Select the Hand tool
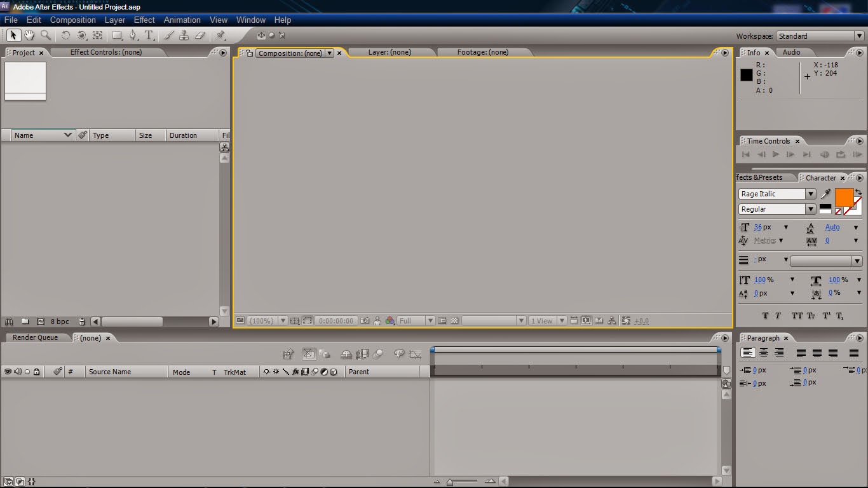This screenshot has height=488, width=868. [29, 36]
